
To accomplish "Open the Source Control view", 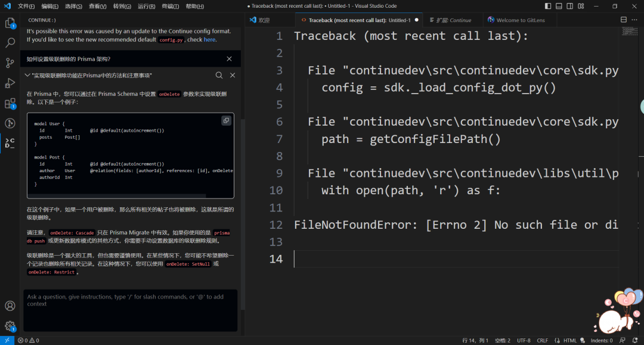I will [10, 63].
